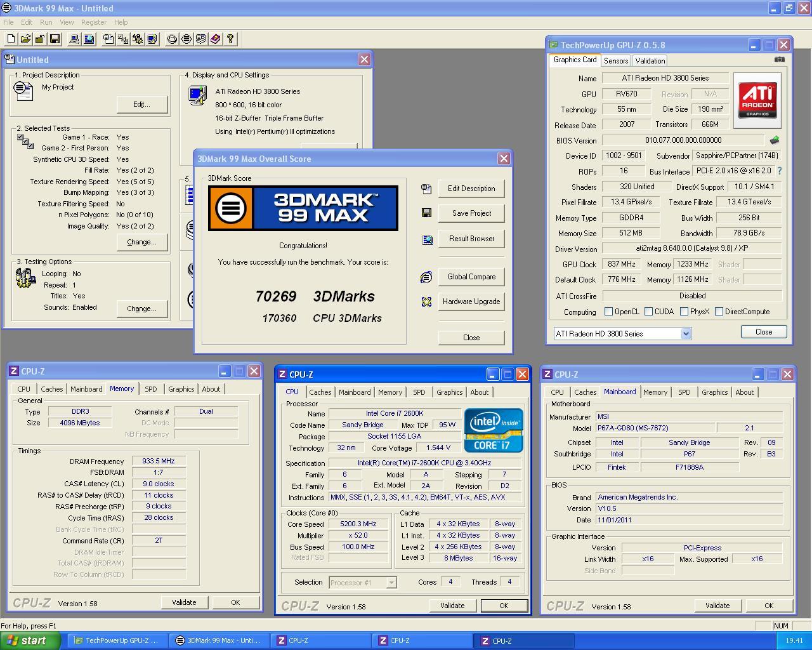Switch to the Sensors tab in GPU-Z
The image size is (812, 650).
tap(616, 61)
